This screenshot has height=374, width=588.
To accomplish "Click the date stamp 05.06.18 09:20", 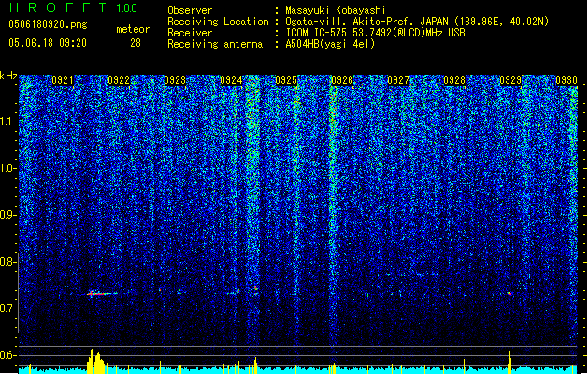I will coord(48,43).
